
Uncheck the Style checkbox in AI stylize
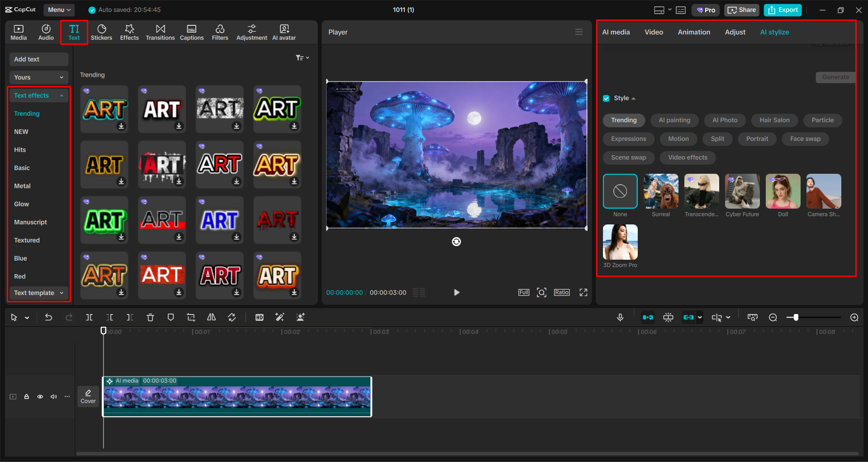pos(606,98)
